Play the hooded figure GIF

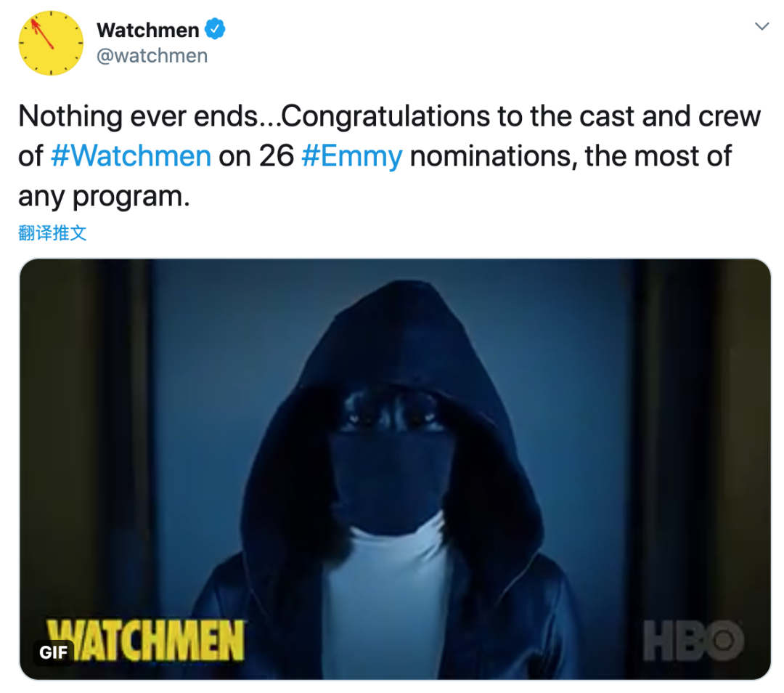pos(395,469)
